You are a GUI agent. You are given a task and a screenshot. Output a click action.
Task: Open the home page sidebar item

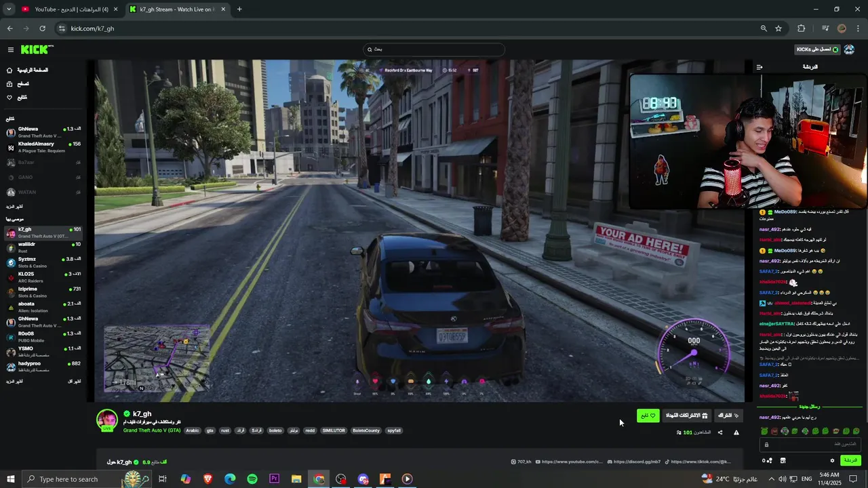27,70
